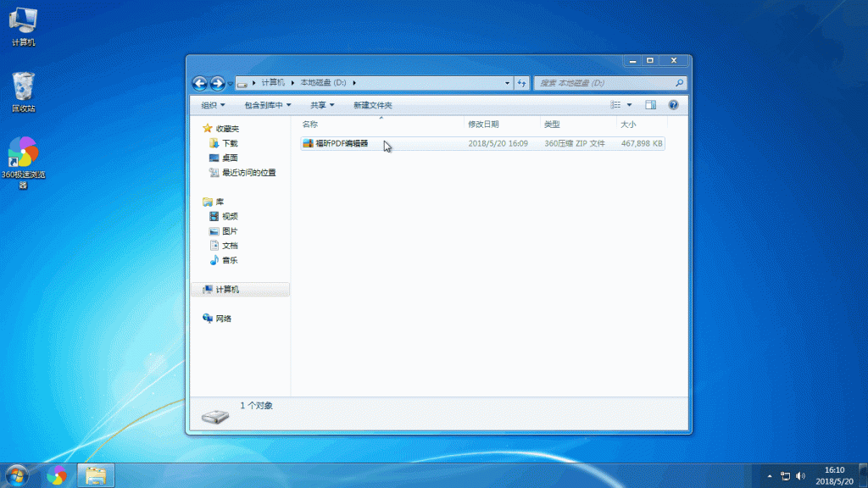Viewport: 868px width, 488px height.
Task: Click the 467,898 KB size cell
Action: coord(642,143)
